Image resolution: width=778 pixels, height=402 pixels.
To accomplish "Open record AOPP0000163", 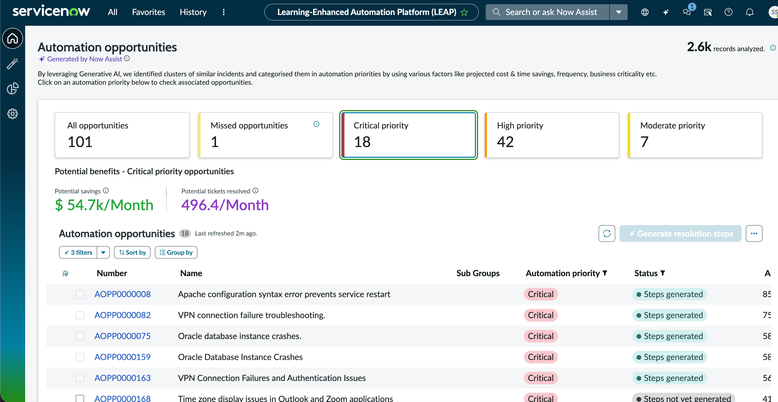I will (x=123, y=378).
